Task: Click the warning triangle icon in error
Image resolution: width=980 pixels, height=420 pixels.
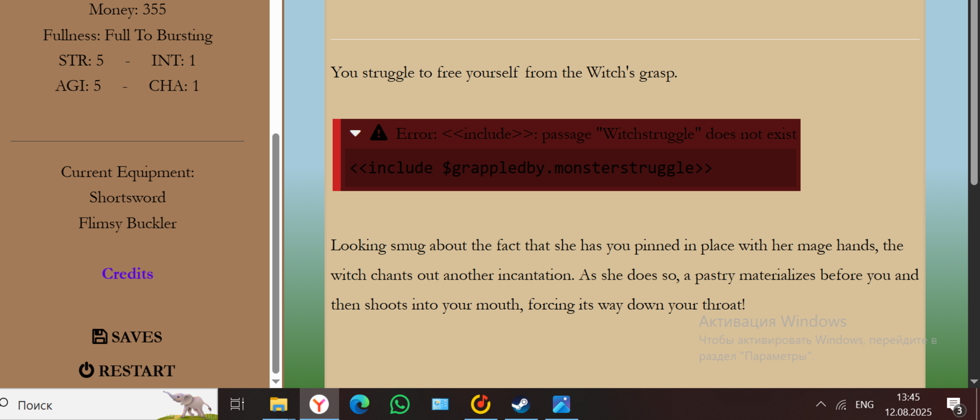Action: point(379,132)
